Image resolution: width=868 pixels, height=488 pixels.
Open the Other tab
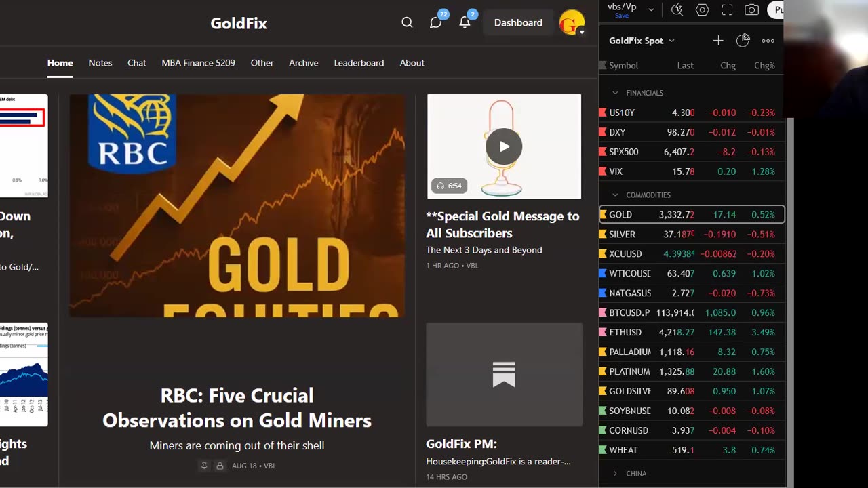[x=262, y=63]
